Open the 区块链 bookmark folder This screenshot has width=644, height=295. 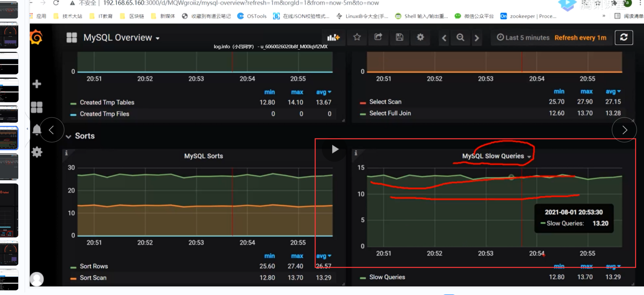coord(132,16)
